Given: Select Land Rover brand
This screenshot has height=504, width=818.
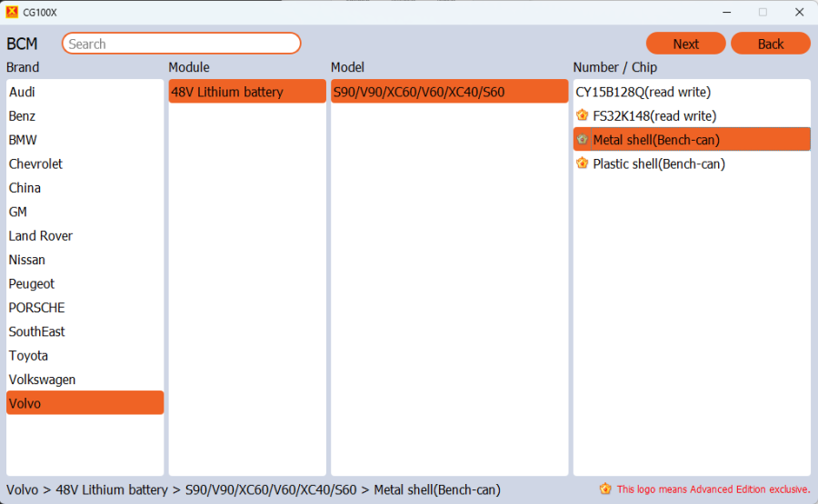Looking at the screenshot, I should point(41,236).
